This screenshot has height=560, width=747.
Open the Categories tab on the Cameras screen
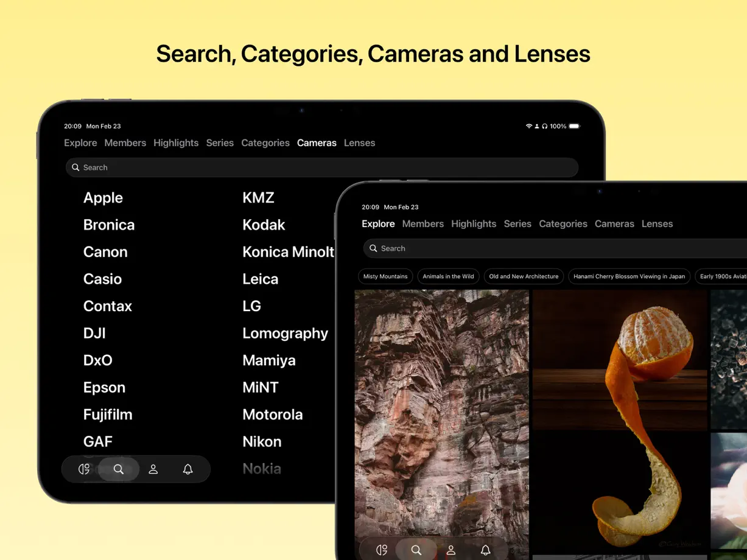point(265,143)
